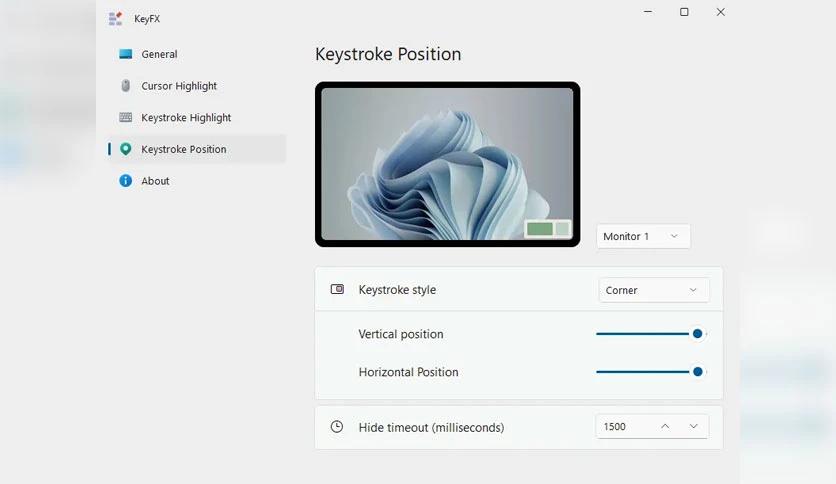Open the Monitor 1 dropdown
Viewport: 836px width, 484px height.
click(x=644, y=236)
